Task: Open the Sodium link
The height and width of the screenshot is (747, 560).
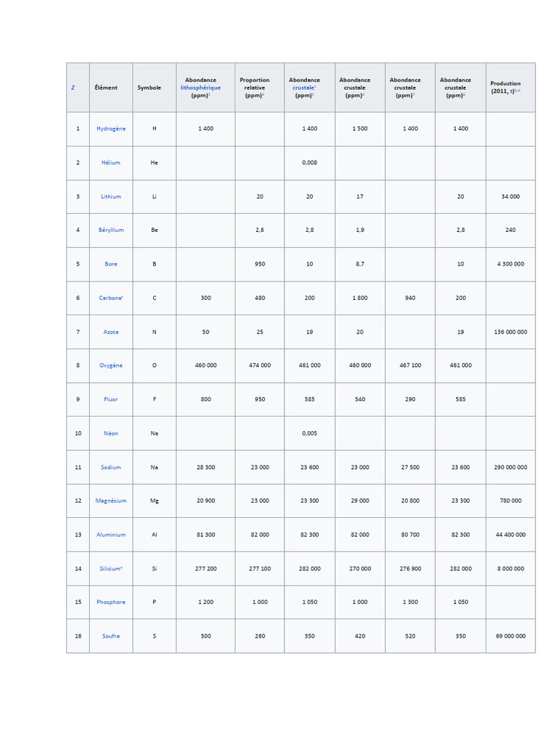Action: point(111,467)
